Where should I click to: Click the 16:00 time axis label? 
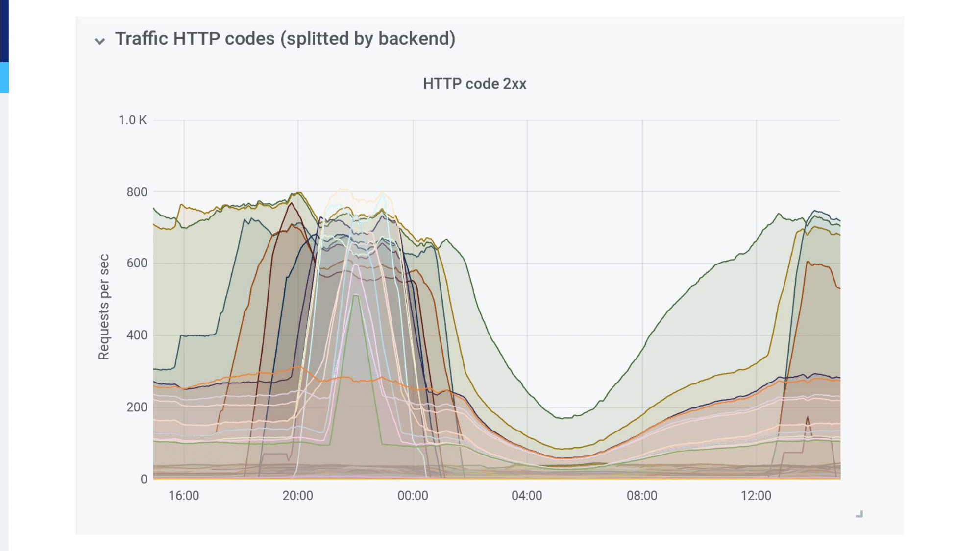(x=184, y=496)
